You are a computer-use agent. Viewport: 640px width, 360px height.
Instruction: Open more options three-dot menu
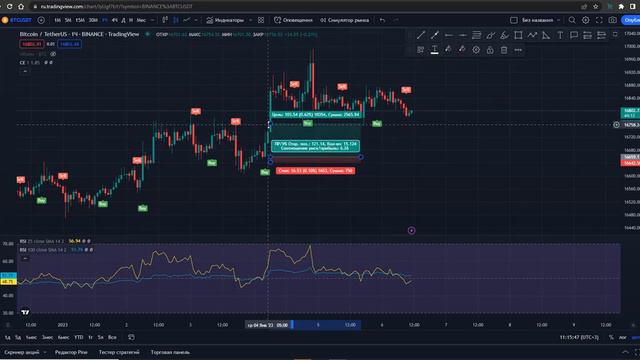click(x=518, y=50)
